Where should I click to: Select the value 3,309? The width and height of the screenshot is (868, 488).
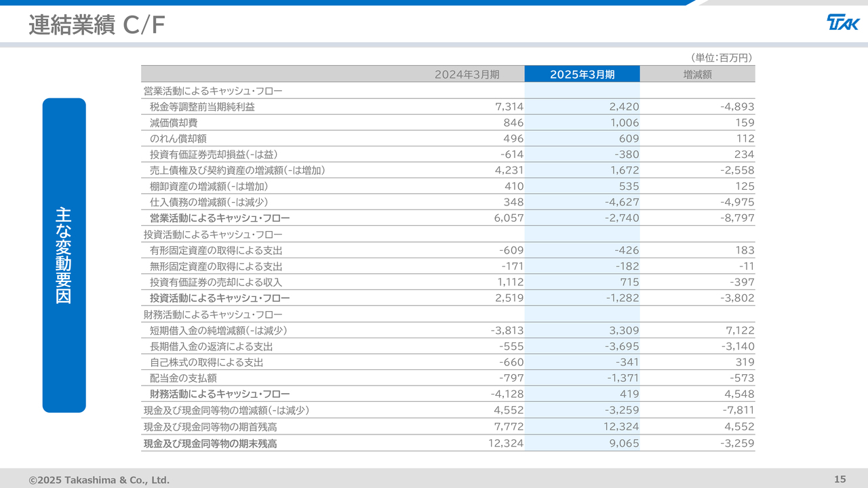click(x=625, y=330)
